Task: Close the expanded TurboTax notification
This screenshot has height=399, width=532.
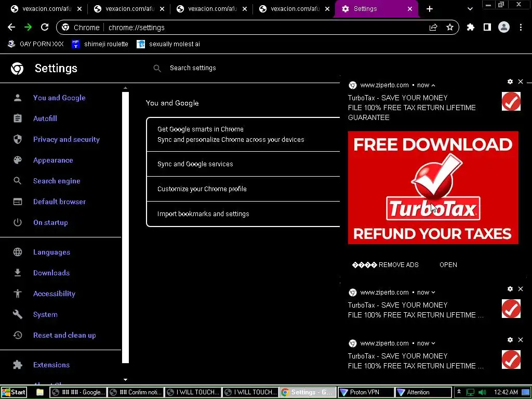Action: point(521,82)
